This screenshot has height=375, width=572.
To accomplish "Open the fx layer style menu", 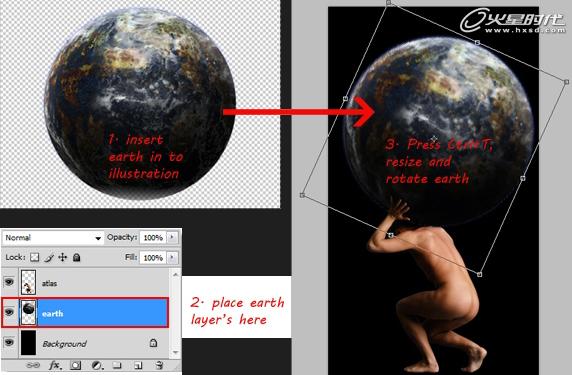I will [55, 365].
